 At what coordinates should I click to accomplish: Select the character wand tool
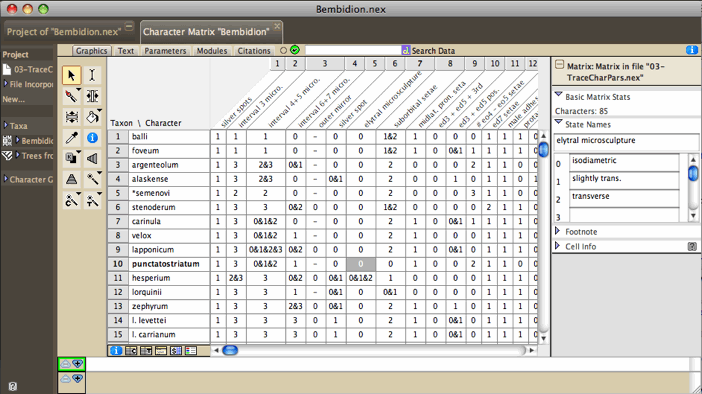[72, 200]
